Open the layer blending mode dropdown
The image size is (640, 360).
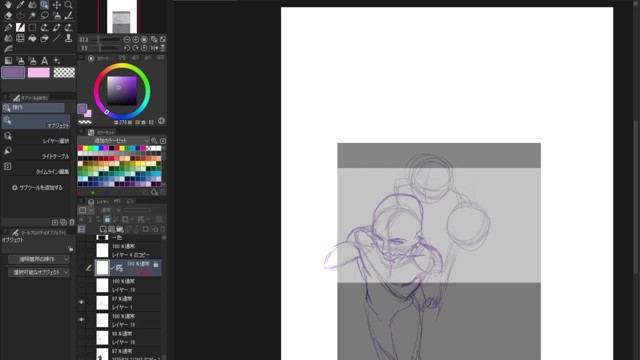(x=111, y=210)
